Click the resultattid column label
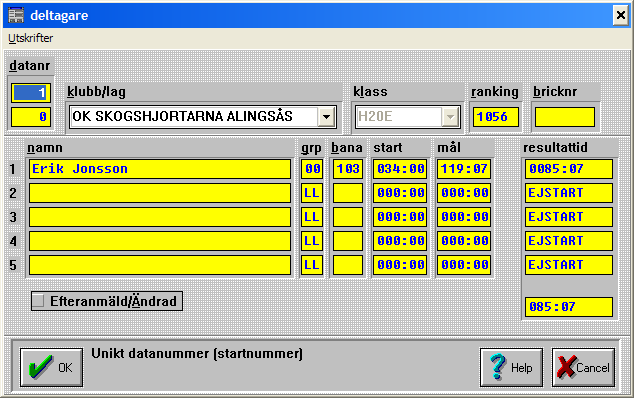This screenshot has width=634, height=398. [555, 148]
